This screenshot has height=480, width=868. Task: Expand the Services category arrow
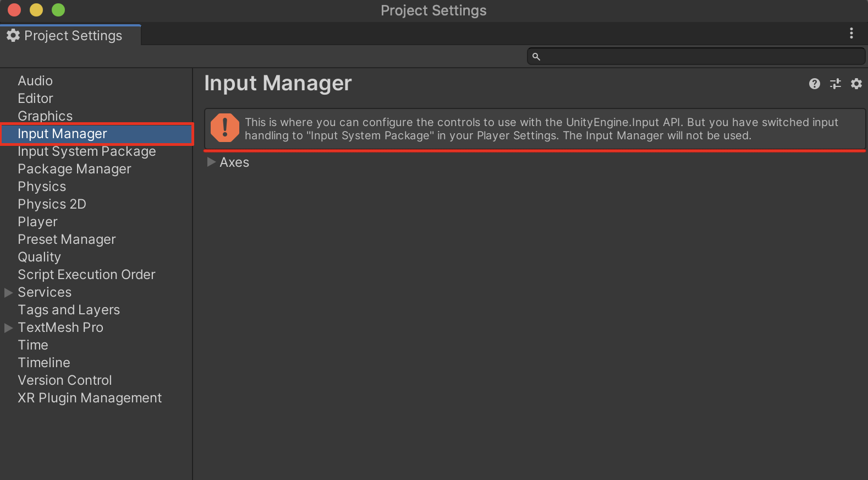9,293
